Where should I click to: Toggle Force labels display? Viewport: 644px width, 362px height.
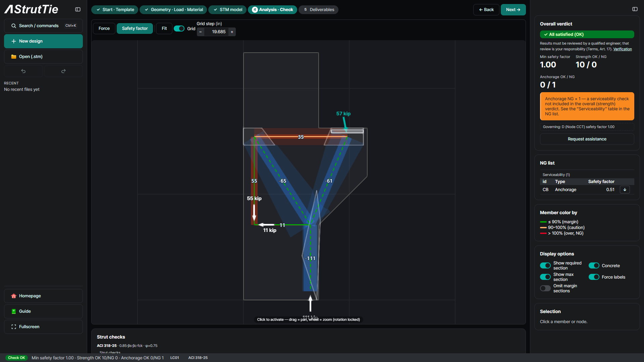point(594,277)
